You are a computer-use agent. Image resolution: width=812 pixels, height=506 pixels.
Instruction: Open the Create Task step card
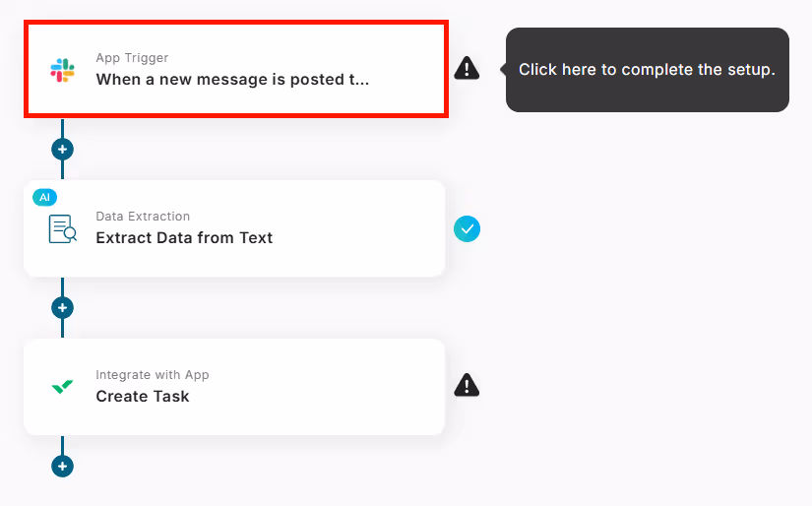click(234, 387)
